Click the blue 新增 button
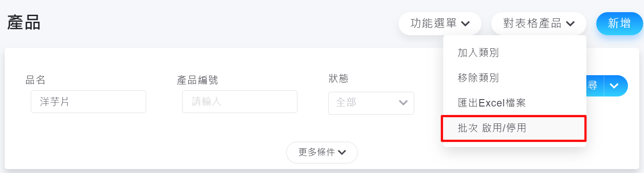This screenshot has width=644, height=173. click(x=620, y=23)
